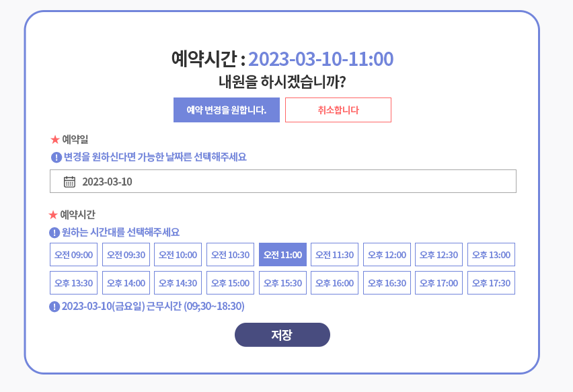Choose the 오후 13:30 time slot
573x392 pixels.
(73, 283)
